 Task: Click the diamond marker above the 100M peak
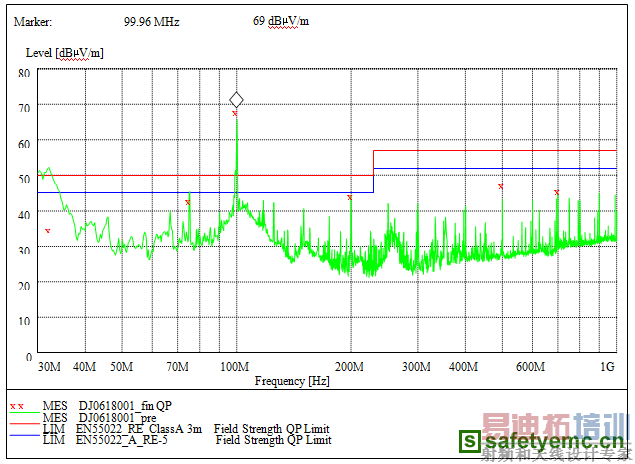click(x=236, y=100)
